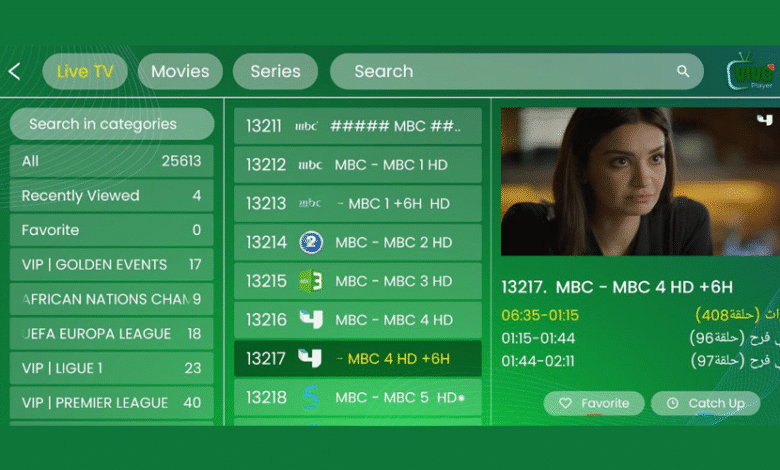Open the Recently Viewed category
Image resolution: width=780 pixels, height=470 pixels.
coord(111,195)
